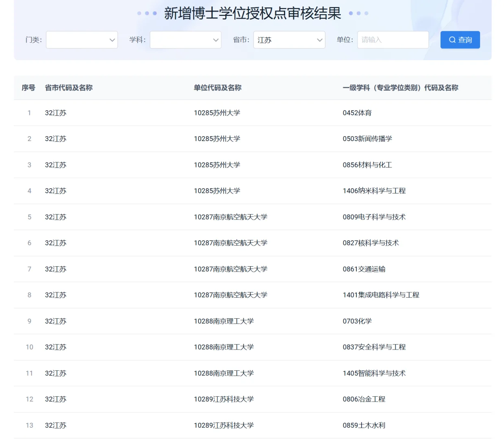The width and height of the screenshot is (504, 439).
Task: Select the cell 1401集成电路科学与工程
Action: [x=381, y=295]
